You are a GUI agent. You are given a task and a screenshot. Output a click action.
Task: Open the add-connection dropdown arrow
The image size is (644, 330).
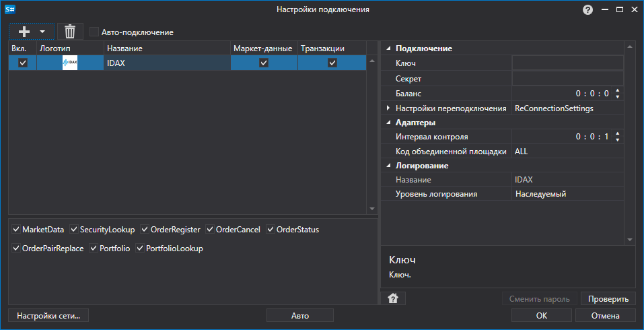click(42, 32)
